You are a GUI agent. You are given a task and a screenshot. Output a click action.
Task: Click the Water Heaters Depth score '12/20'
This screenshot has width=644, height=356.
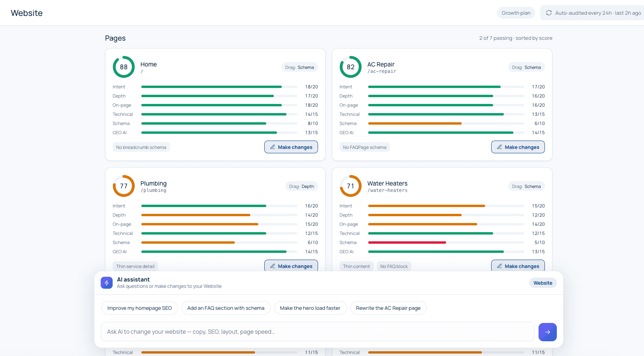(539, 215)
